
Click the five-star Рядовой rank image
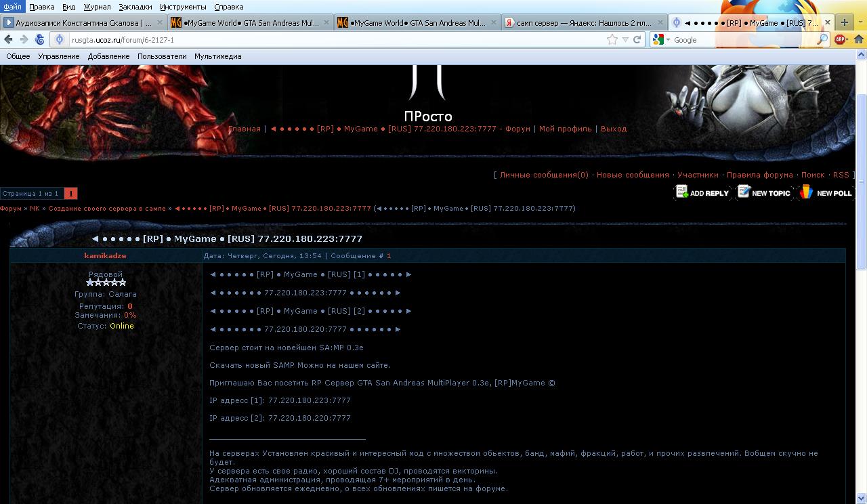click(x=106, y=282)
